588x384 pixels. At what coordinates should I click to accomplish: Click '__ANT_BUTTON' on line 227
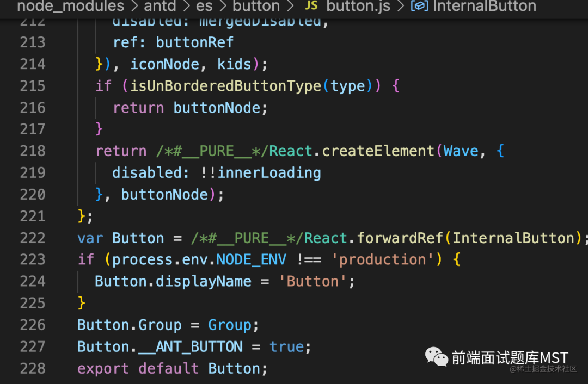[191, 347]
